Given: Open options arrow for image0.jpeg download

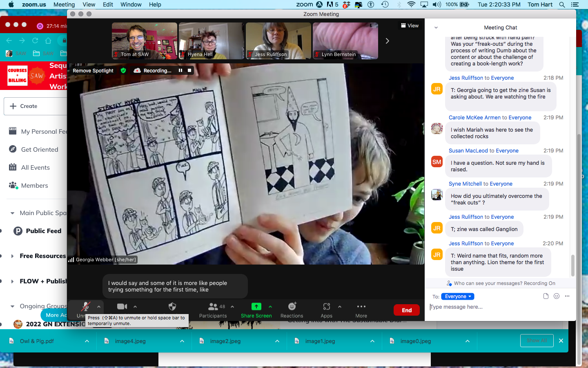Looking at the screenshot, I should pyautogui.click(x=468, y=341).
